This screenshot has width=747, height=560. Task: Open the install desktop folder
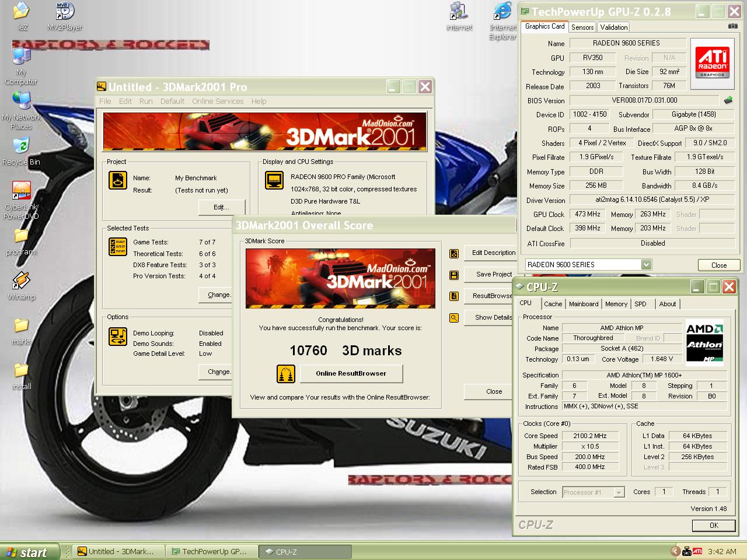coord(21,370)
